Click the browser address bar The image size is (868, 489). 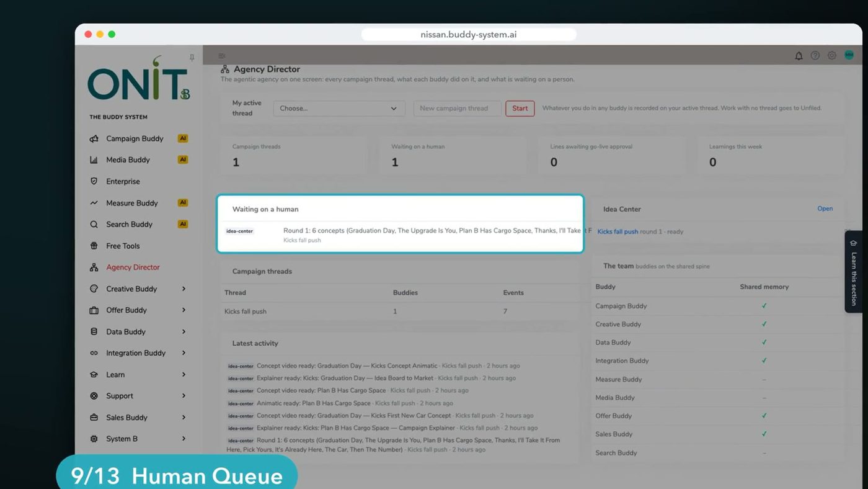pyautogui.click(x=469, y=35)
